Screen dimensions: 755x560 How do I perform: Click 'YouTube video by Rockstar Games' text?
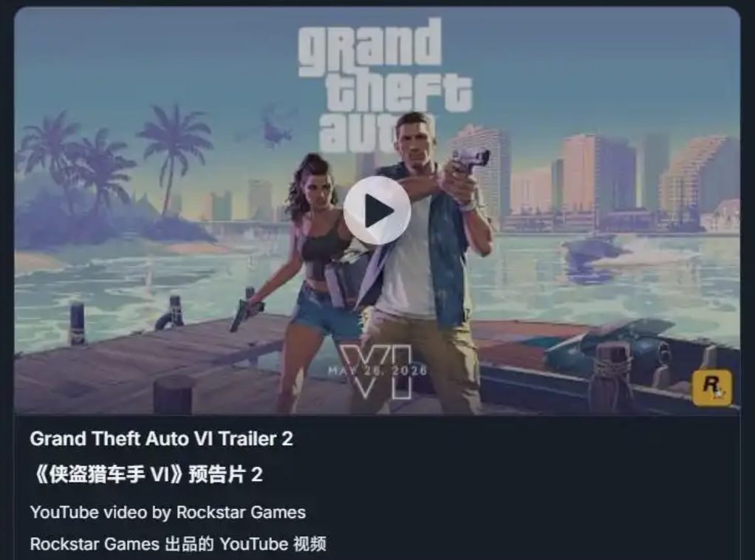[168, 512]
